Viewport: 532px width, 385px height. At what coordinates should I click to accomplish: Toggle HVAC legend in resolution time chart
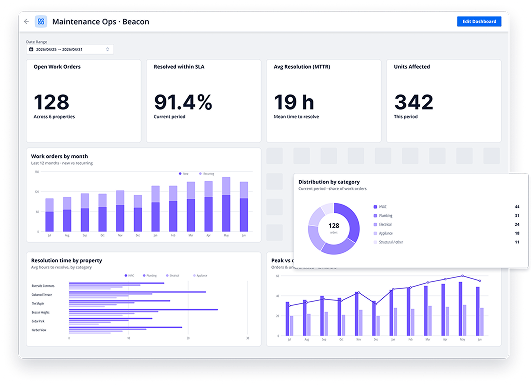click(x=129, y=275)
